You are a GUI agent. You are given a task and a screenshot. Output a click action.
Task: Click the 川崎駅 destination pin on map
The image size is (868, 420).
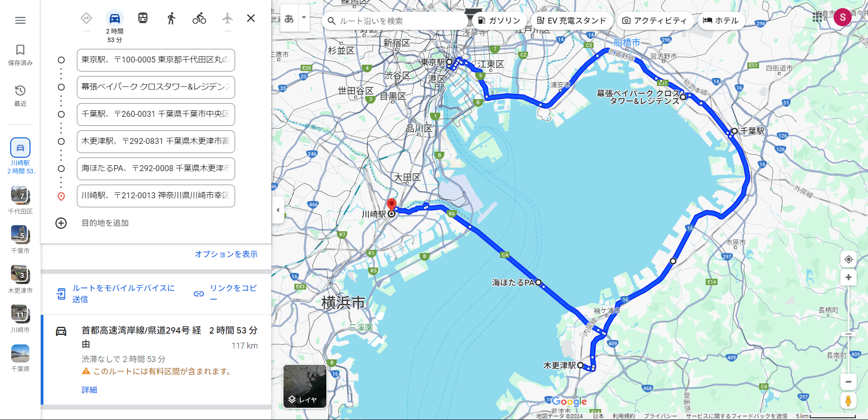click(392, 207)
